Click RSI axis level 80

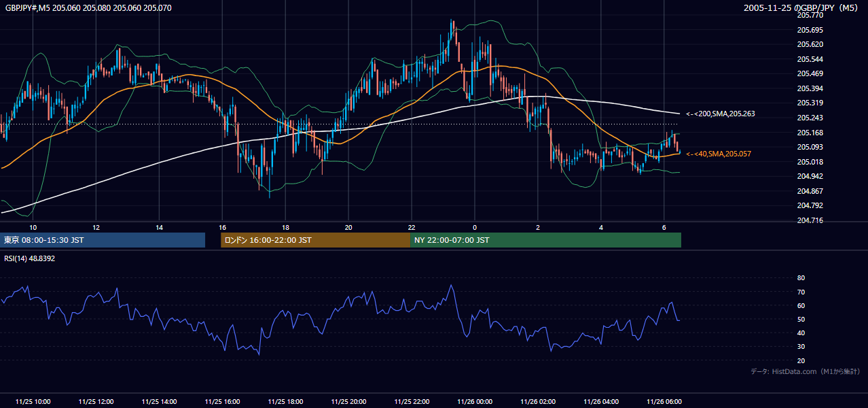tap(801, 278)
